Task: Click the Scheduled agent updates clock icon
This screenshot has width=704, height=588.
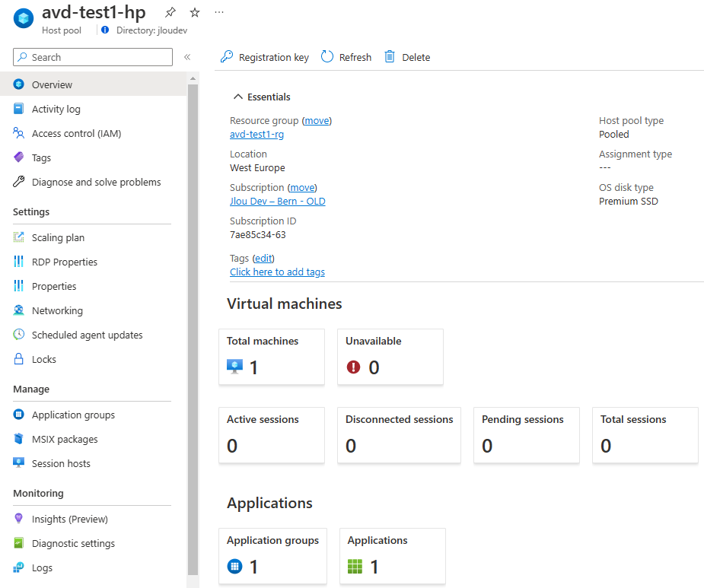Action: click(x=18, y=335)
